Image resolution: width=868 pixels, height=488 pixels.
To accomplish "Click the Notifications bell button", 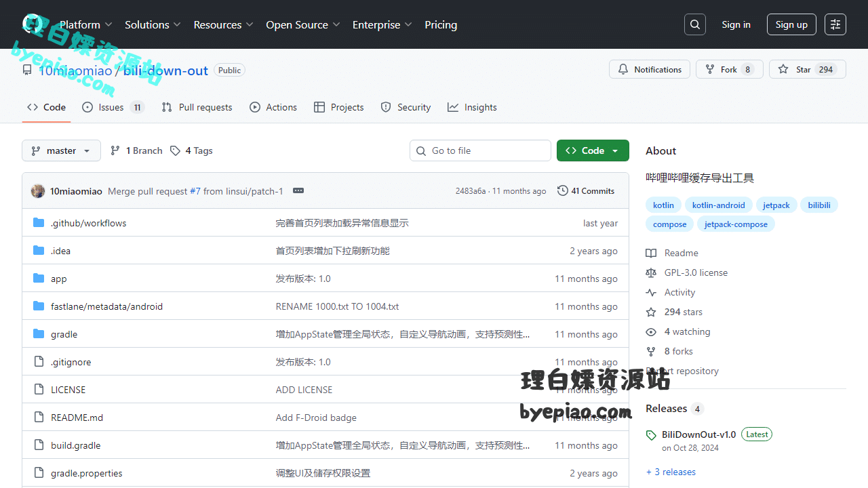I will pyautogui.click(x=650, y=69).
